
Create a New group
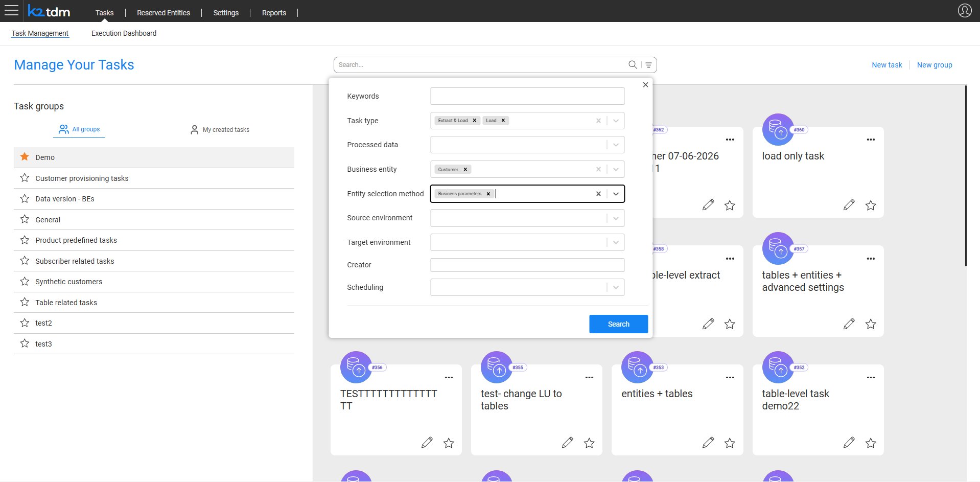[934, 65]
